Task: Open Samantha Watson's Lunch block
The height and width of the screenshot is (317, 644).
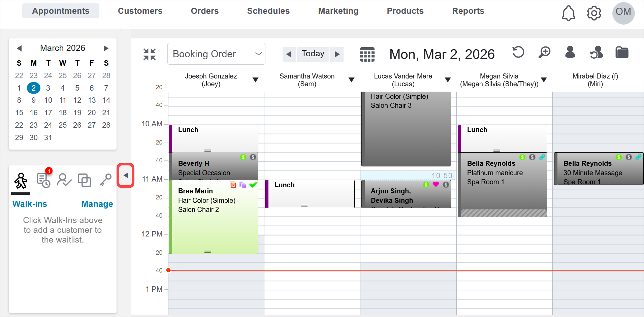Action: click(x=310, y=194)
